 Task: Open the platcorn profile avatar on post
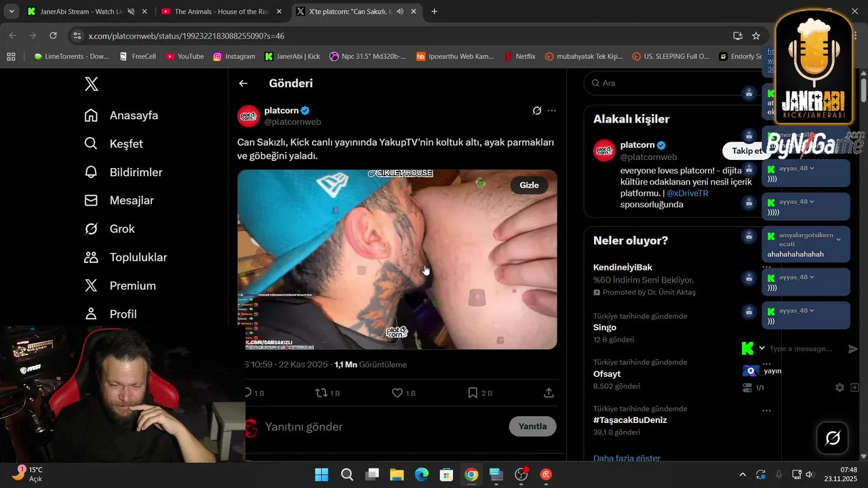[x=249, y=116]
